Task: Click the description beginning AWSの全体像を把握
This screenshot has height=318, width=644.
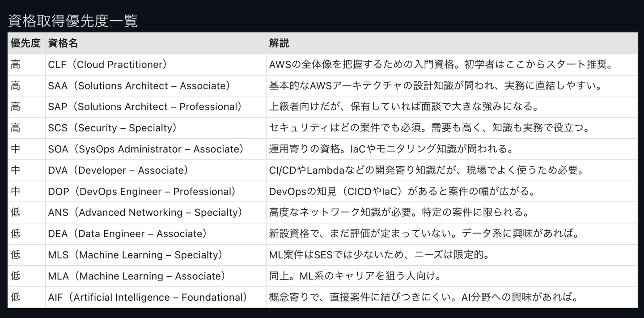Action: (441, 64)
